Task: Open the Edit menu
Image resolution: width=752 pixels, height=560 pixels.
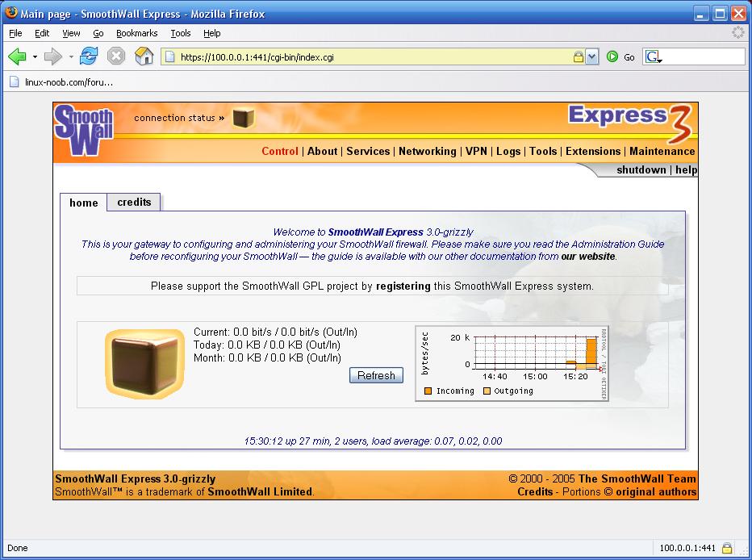Action: pyautogui.click(x=42, y=33)
